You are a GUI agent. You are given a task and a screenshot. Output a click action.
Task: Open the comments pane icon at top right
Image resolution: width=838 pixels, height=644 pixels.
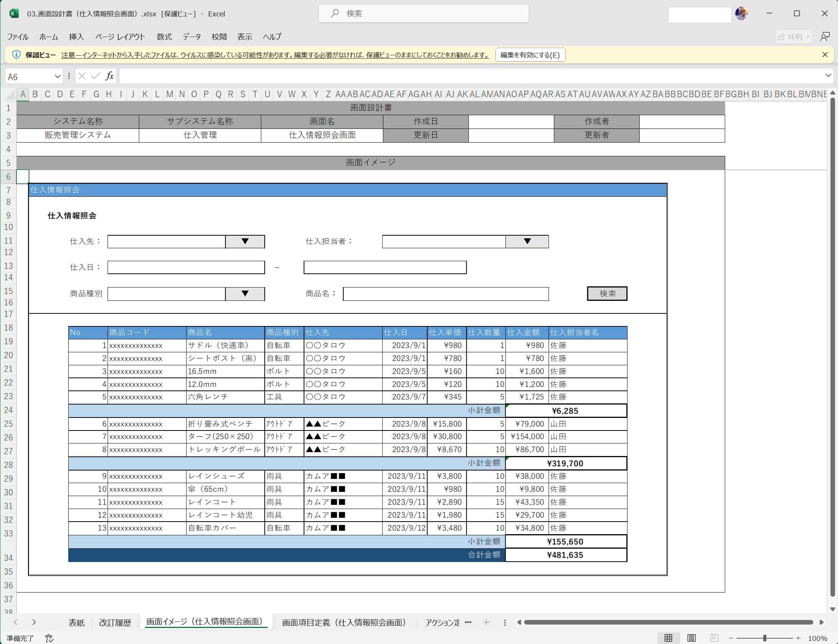tap(825, 37)
